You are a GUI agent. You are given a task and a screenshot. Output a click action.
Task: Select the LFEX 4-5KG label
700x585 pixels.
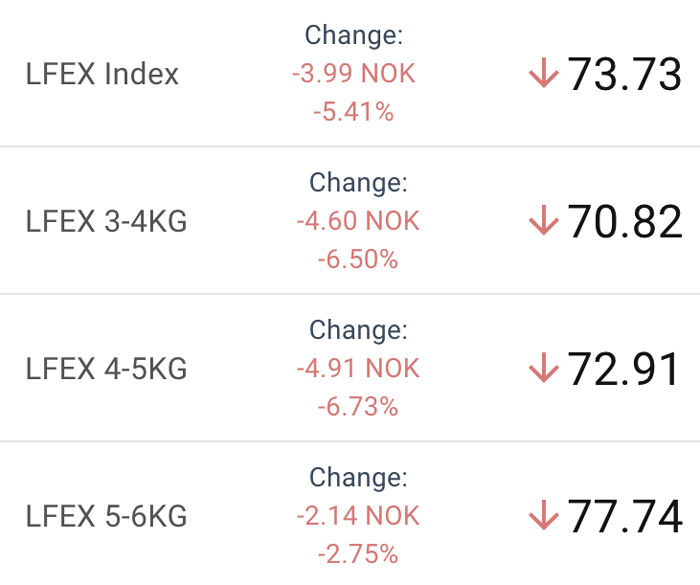click(106, 368)
